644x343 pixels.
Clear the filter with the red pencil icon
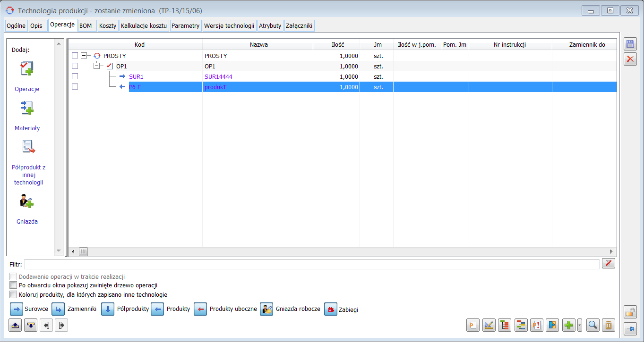pos(609,264)
